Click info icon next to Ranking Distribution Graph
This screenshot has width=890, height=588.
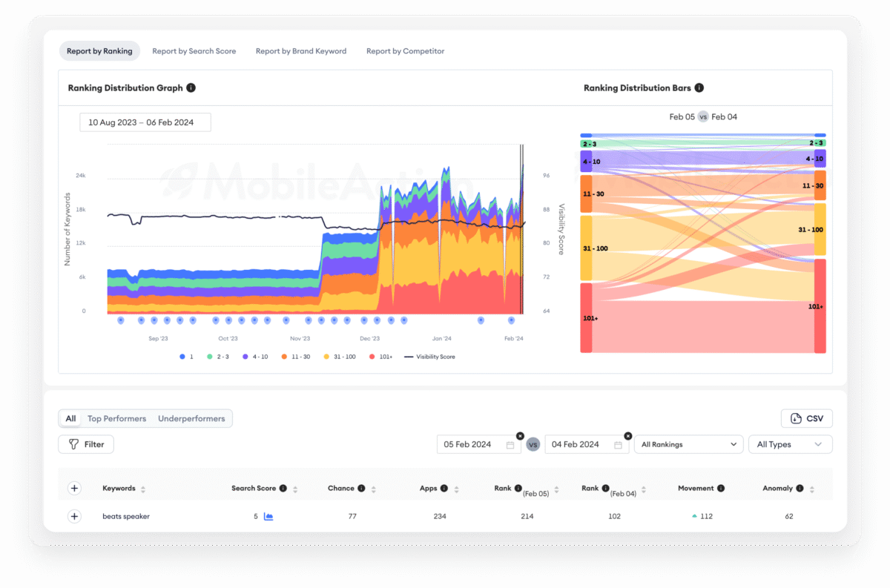point(191,87)
